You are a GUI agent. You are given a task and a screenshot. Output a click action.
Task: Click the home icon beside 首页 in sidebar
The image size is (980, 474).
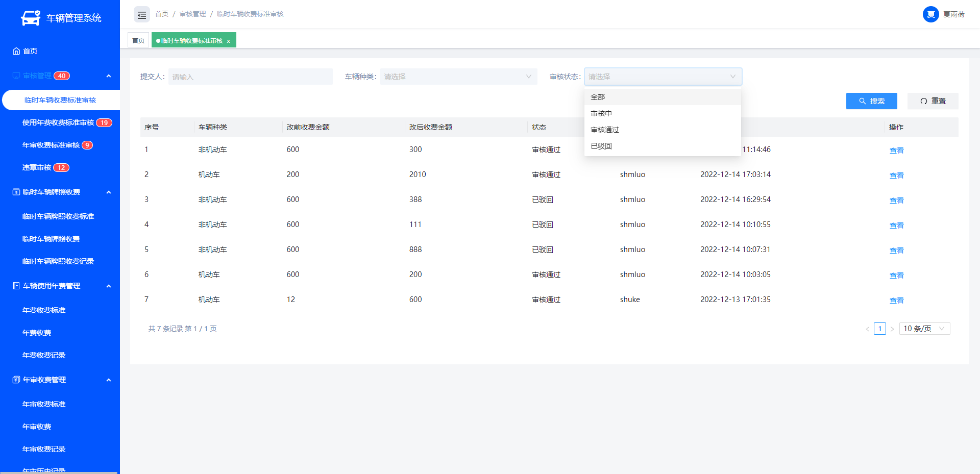coord(16,51)
